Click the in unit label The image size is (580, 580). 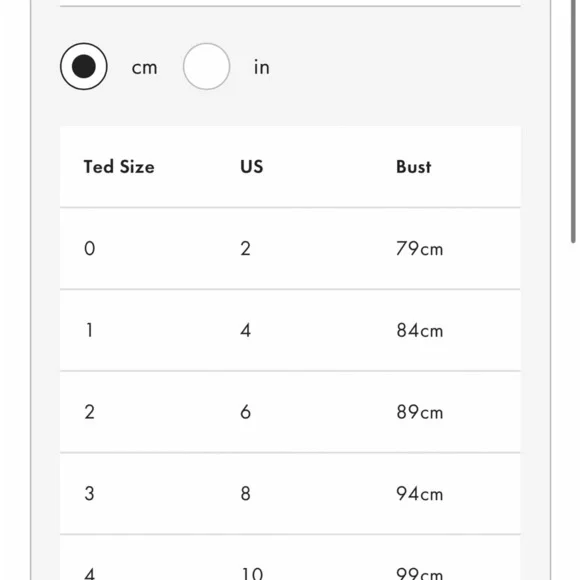tap(262, 67)
